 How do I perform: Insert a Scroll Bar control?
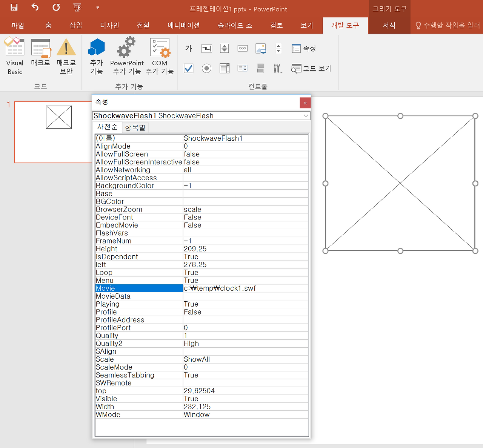click(278, 48)
